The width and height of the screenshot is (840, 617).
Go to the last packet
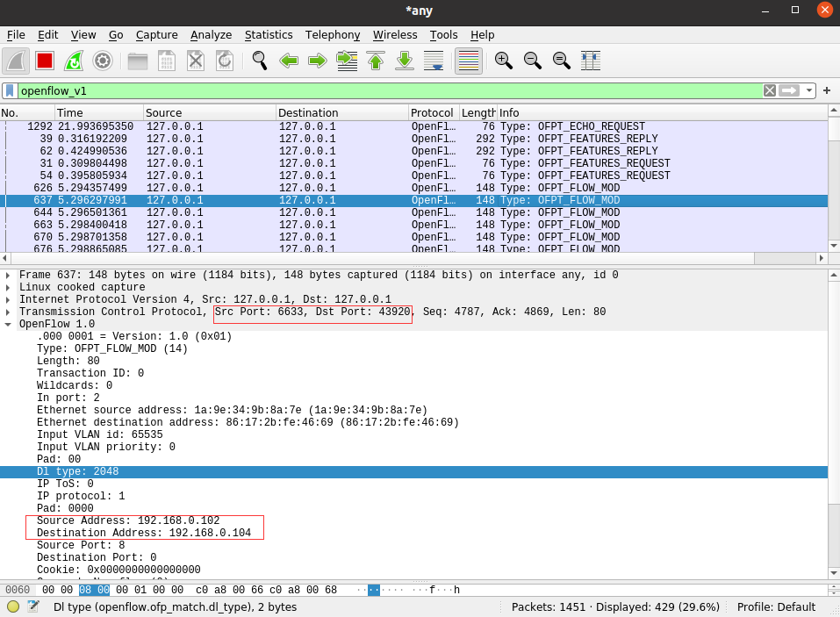(405, 61)
